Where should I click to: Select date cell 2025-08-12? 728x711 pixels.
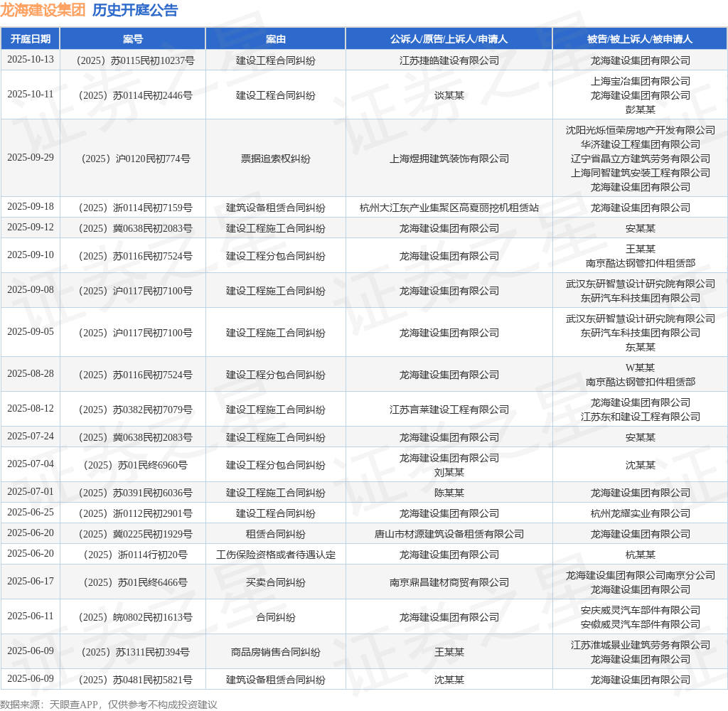pyautogui.click(x=30, y=409)
